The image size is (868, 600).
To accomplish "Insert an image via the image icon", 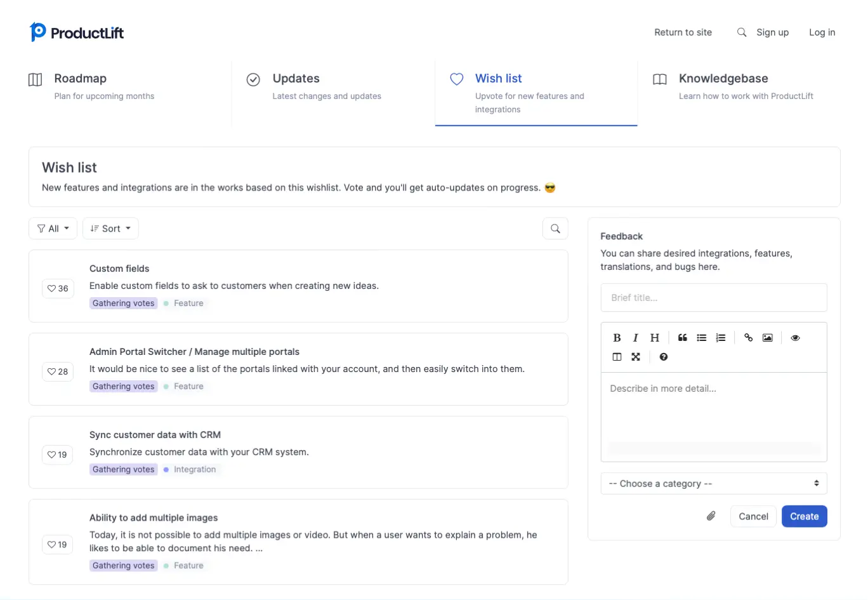I will click(x=768, y=338).
